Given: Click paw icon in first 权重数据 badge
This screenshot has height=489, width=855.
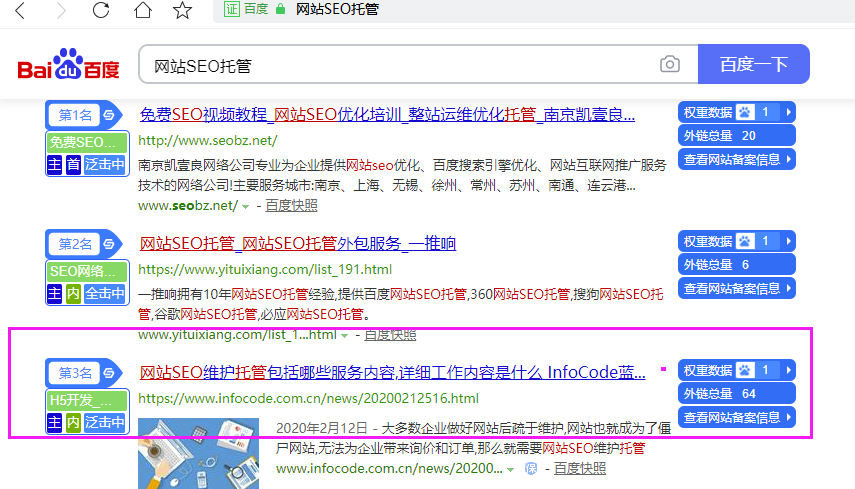Looking at the screenshot, I should (745, 112).
